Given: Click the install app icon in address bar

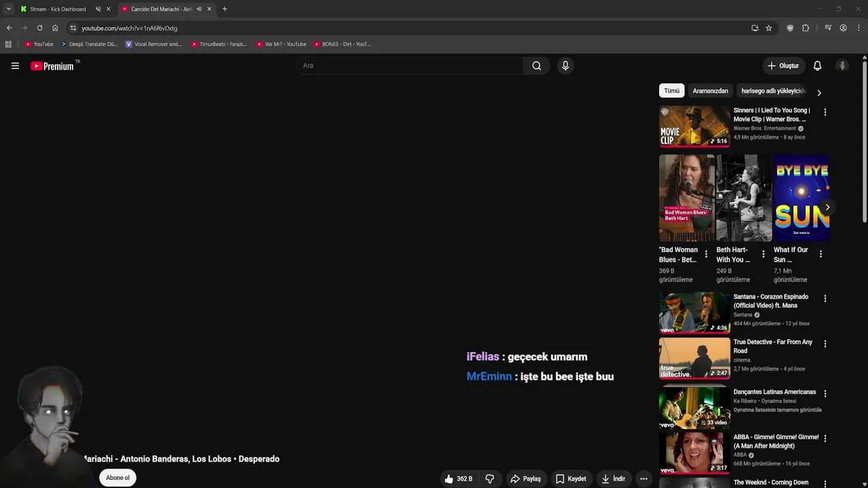Looking at the screenshot, I should (x=755, y=28).
